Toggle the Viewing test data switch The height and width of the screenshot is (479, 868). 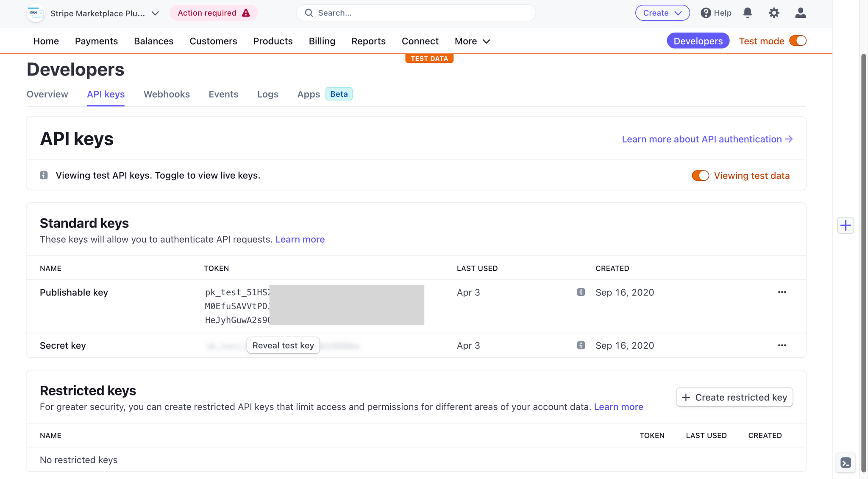pos(700,176)
